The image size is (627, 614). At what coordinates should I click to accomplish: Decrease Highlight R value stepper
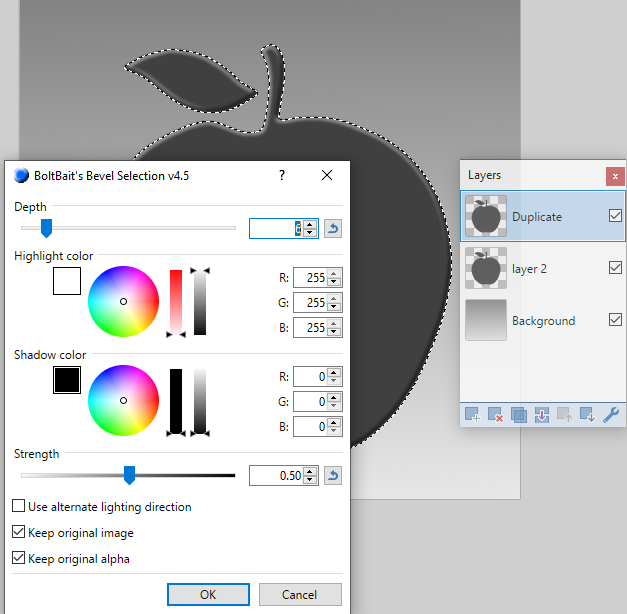pos(334,282)
